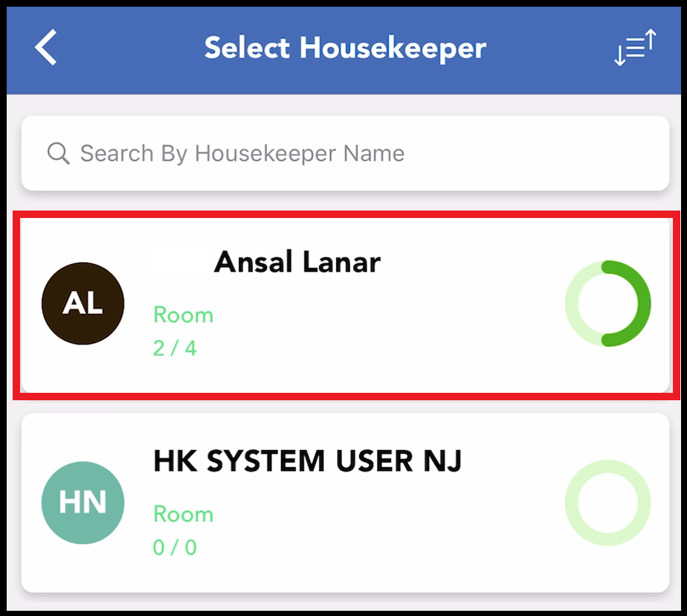
Task: Tap the Room label under Ansal Lanar
Action: coord(183,315)
